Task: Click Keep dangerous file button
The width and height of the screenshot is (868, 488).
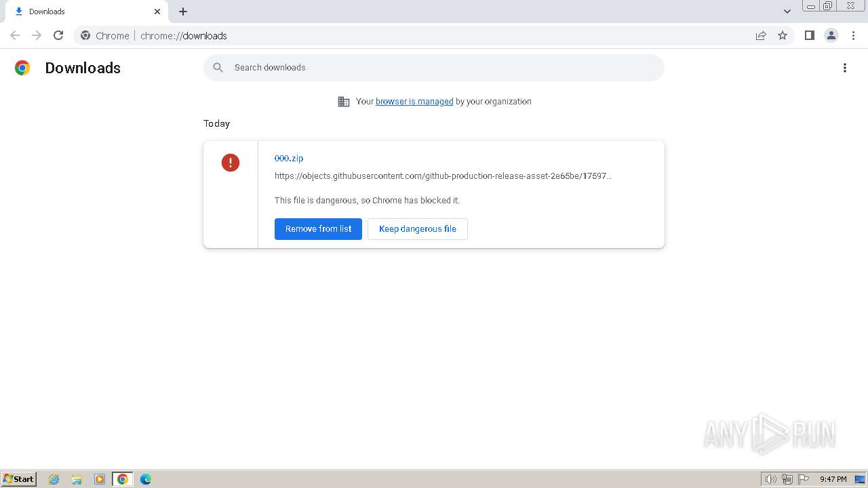Action: pos(418,229)
